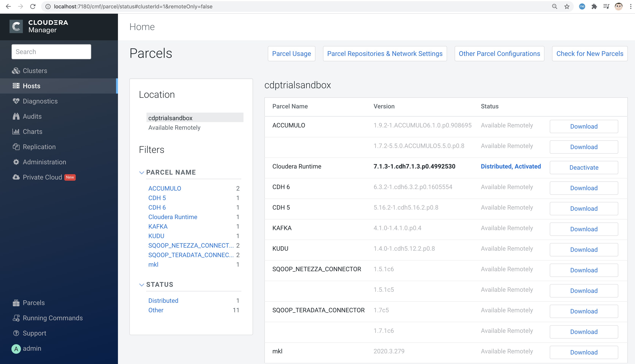Open the admin user menu
The height and width of the screenshot is (364, 635).
point(32,348)
